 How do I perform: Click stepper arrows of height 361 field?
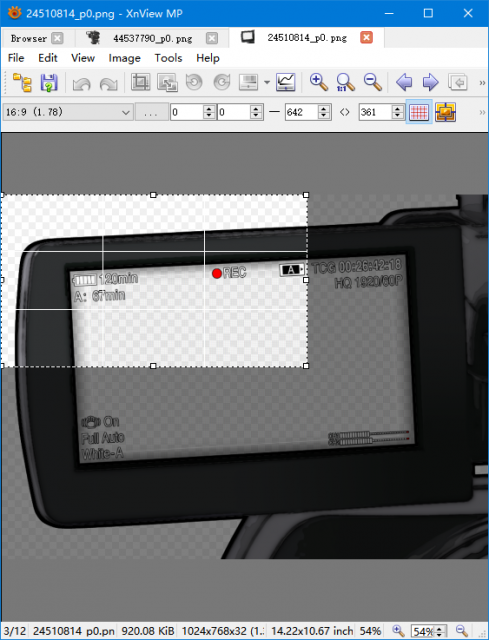(398, 112)
